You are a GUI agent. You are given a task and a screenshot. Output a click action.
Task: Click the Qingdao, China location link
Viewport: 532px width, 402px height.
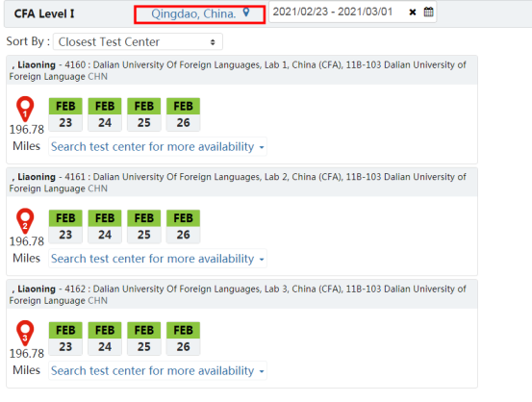pyautogui.click(x=193, y=13)
